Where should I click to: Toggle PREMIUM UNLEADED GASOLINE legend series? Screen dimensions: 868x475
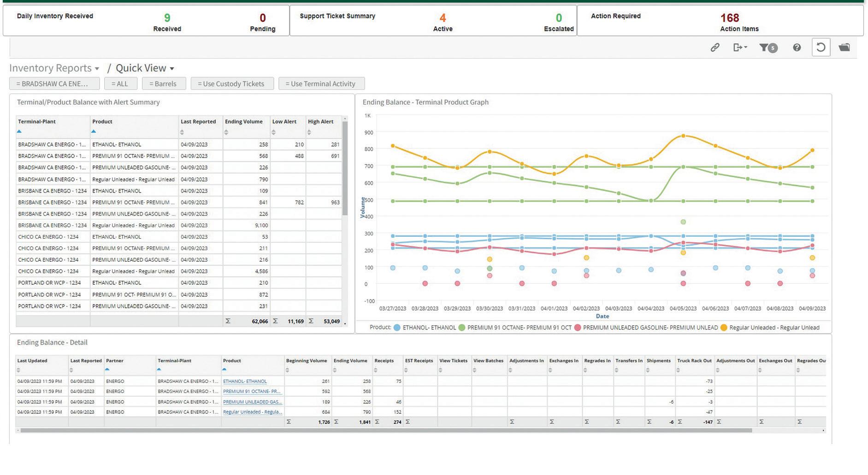coord(646,328)
